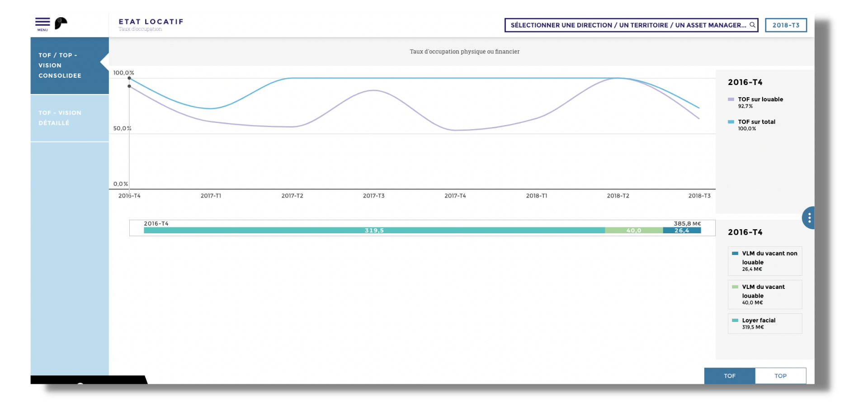
Task: Switch to the TOP button
Action: click(x=780, y=376)
